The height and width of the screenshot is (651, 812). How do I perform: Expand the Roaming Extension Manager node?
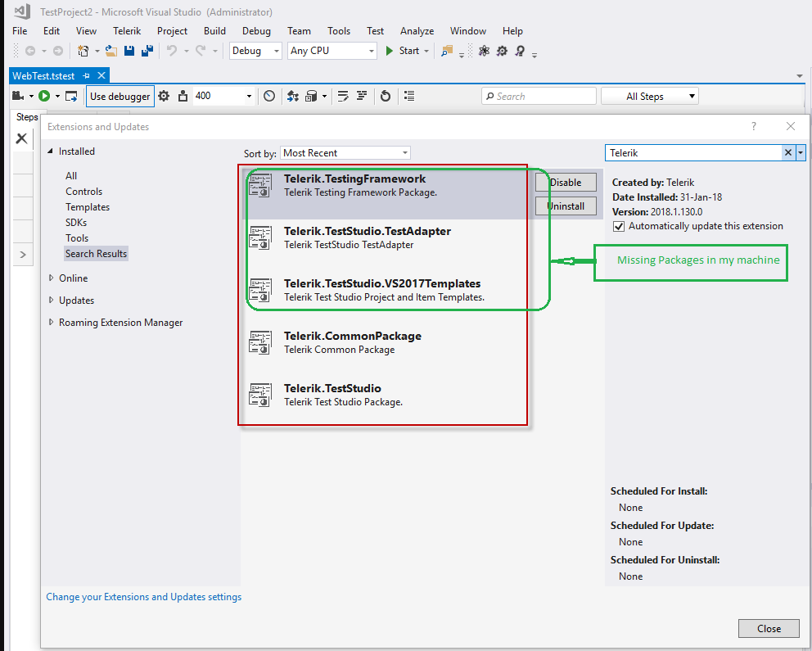click(x=51, y=322)
